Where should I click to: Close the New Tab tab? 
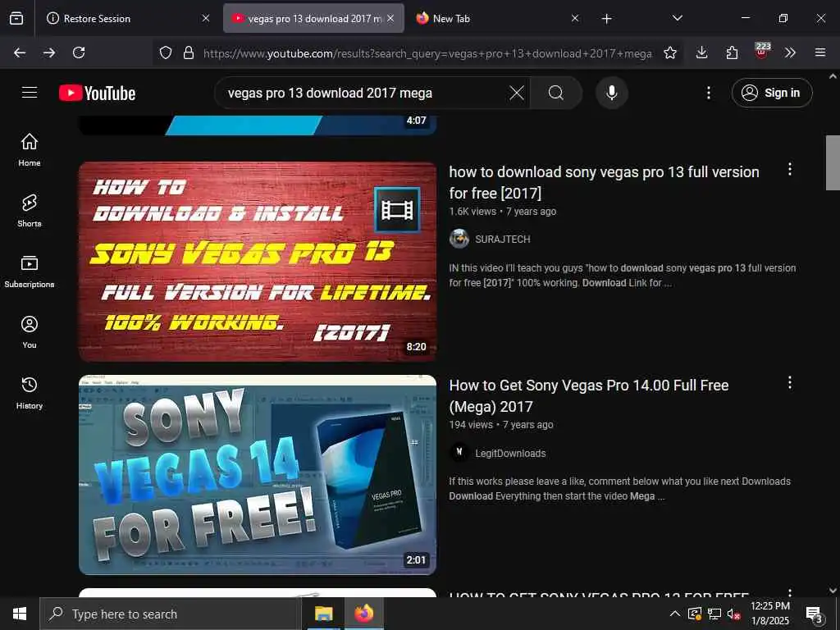tap(575, 18)
